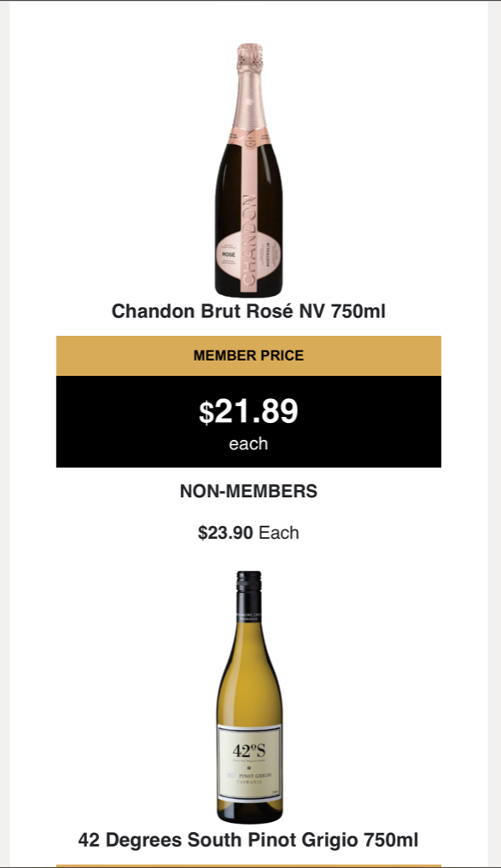Click the NON-MEMBERS heading
501x868 pixels.
click(248, 491)
